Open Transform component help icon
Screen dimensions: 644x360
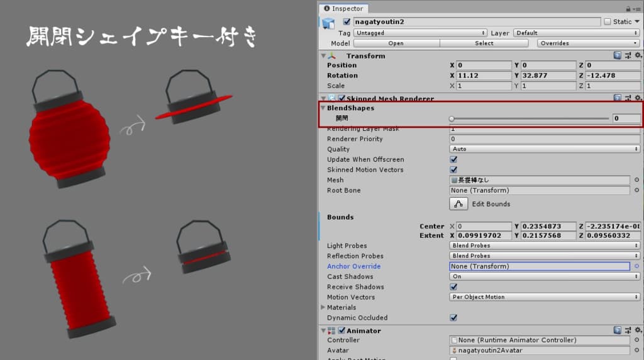[618, 55]
